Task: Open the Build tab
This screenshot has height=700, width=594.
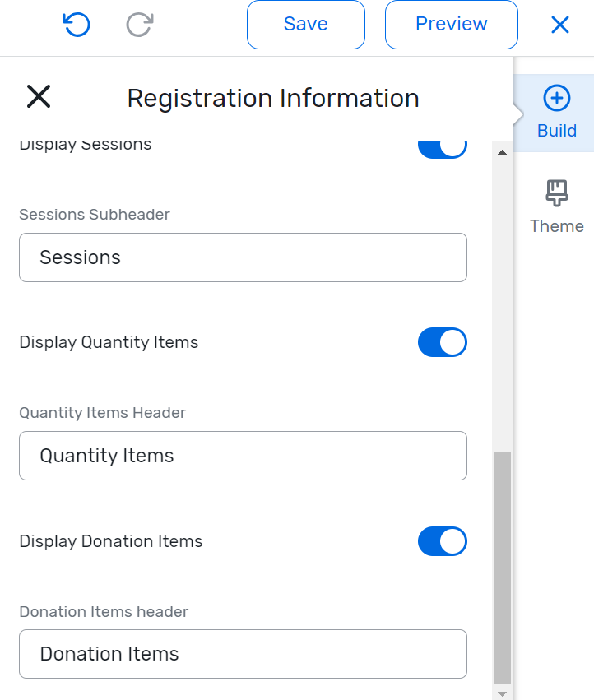Action: [x=556, y=114]
